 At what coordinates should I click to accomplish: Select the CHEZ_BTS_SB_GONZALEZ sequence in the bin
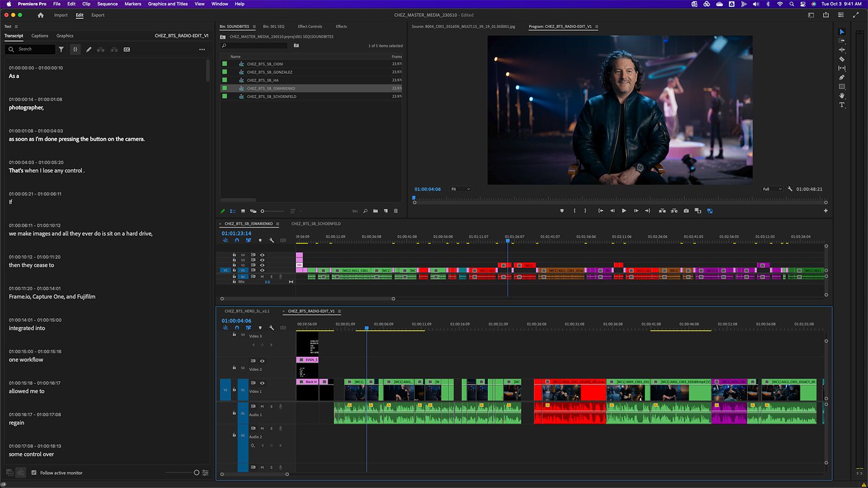pyautogui.click(x=270, y=72)
